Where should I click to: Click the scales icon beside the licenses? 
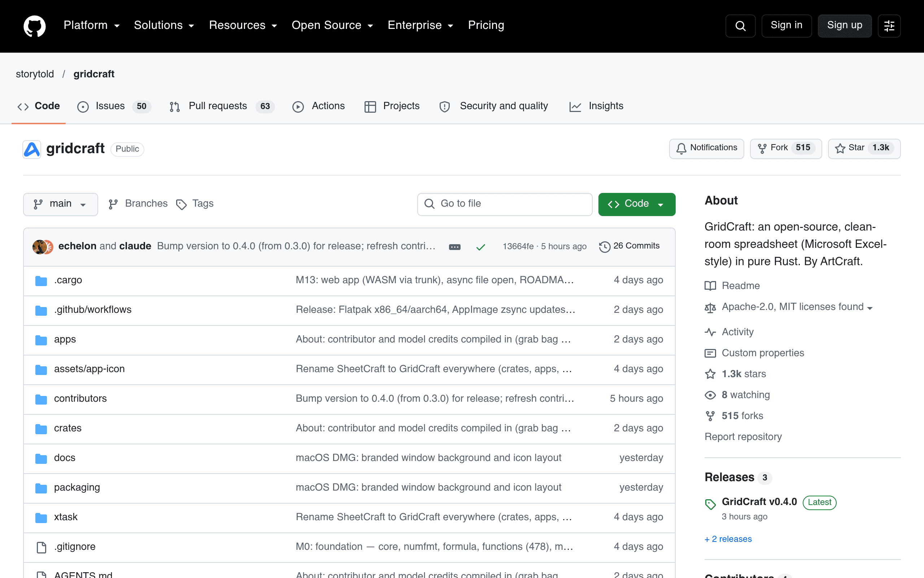tap(710, 307)
